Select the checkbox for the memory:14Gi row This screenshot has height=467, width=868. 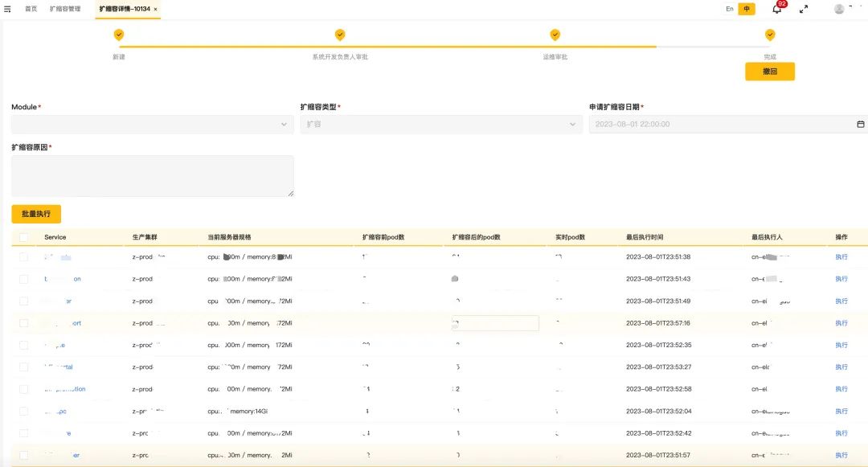(24, 411)
